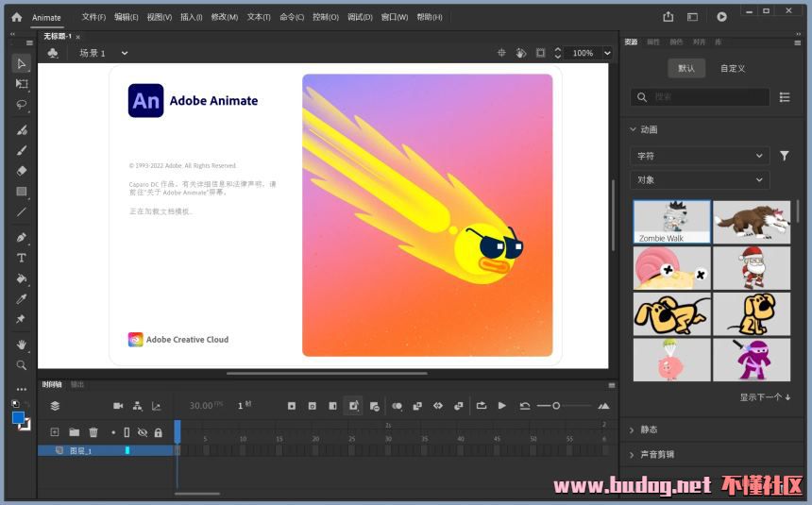Toggle layer highlight dot column
The height and width of the screenshot is (505, 812).
[113, 432]
